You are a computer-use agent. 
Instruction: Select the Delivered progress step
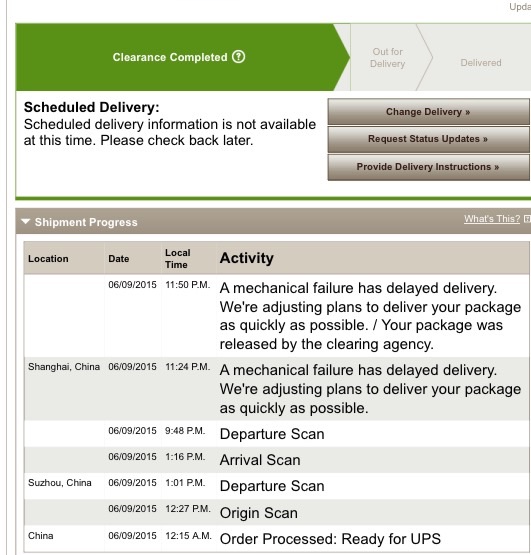[481, 63]
